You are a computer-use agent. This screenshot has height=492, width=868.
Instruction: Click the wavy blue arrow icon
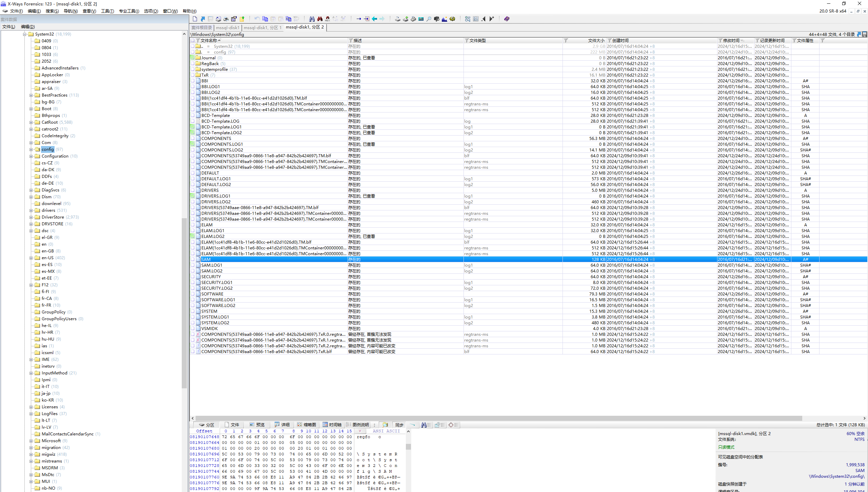412,425
